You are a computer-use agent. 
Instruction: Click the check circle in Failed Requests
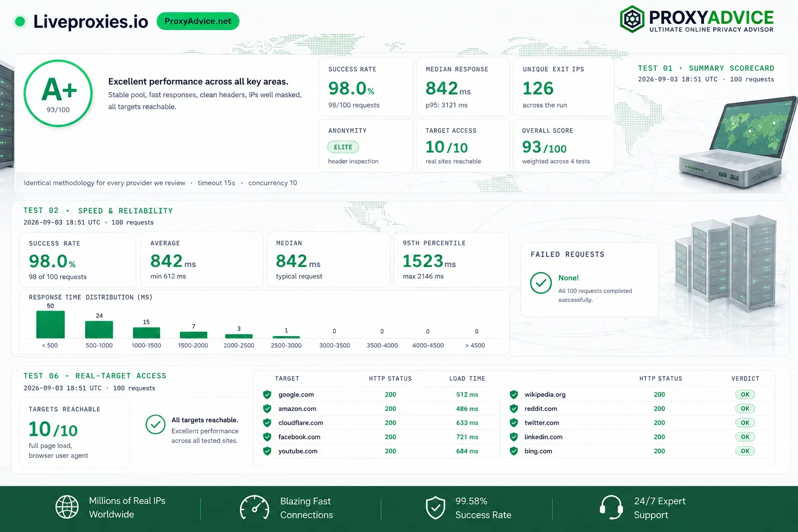[541, 283]
